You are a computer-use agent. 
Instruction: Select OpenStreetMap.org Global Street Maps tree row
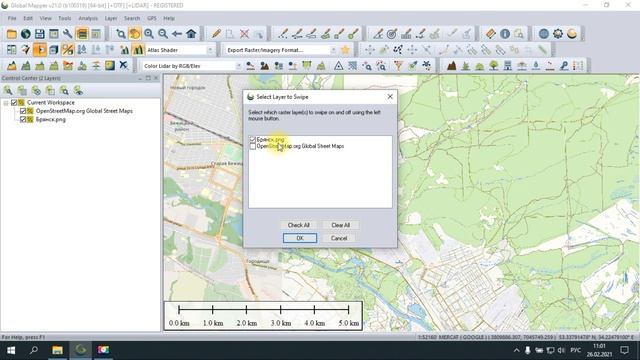point(84,111)
